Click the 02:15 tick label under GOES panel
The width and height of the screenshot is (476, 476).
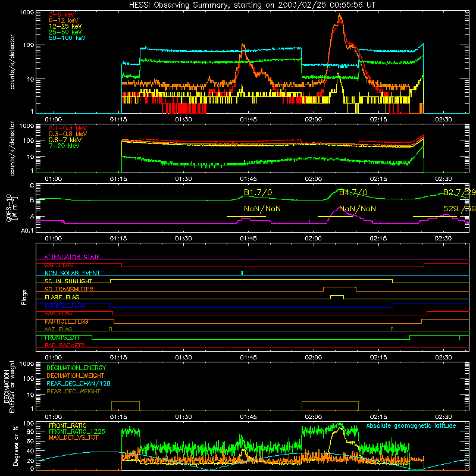click(378, 239)
